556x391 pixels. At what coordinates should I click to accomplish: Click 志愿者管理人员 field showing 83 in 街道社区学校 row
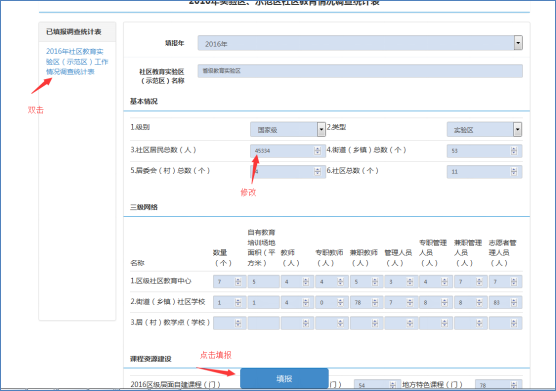505,302
